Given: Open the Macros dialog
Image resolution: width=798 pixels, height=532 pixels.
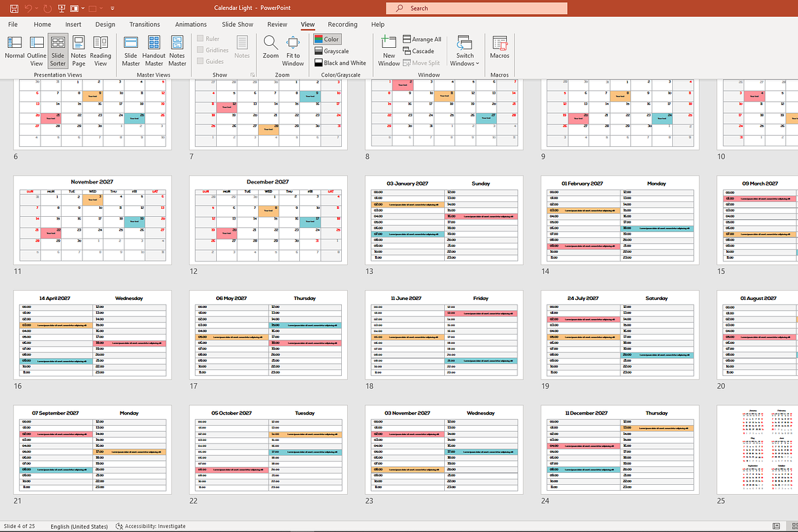Looking at the screenshot, I should (499, 47).
